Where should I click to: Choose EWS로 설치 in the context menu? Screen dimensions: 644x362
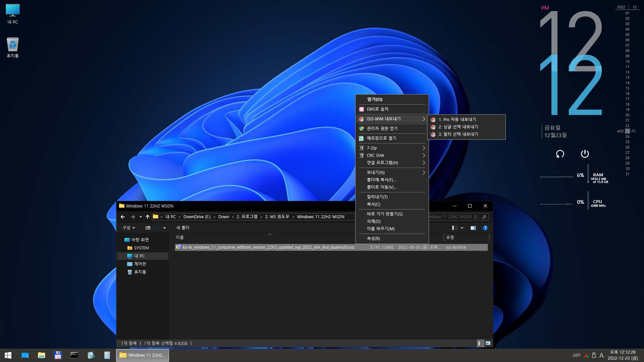pos(392,109)
